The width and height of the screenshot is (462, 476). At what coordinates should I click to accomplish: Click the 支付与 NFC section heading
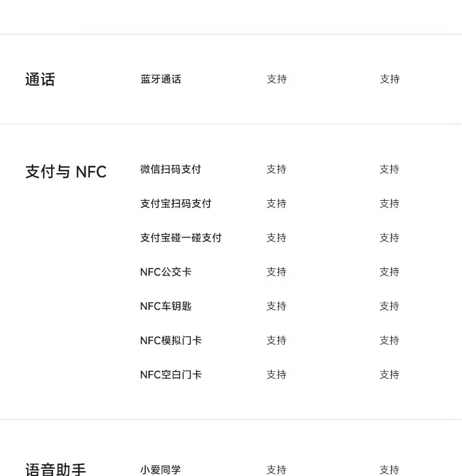[x=66, y=172]
